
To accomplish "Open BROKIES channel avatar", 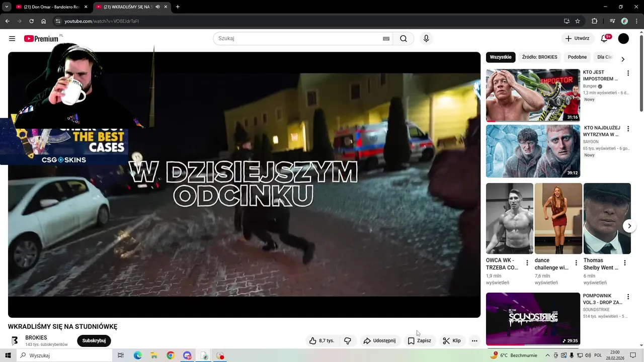I will click(x=15, y=341).
